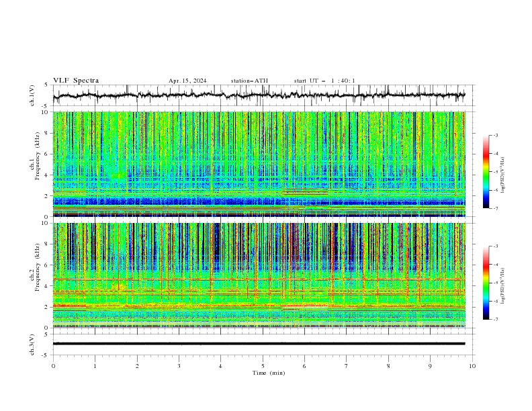Click the "-3" tick on upper color bar
This screenshot has height=411, width=532.
[x=495, y=135]
